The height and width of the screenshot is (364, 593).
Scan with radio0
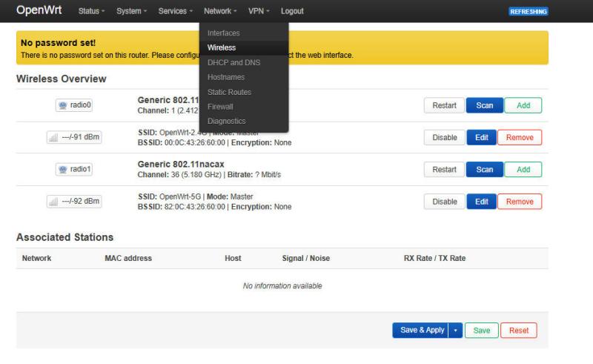click(x=485, y=105)
